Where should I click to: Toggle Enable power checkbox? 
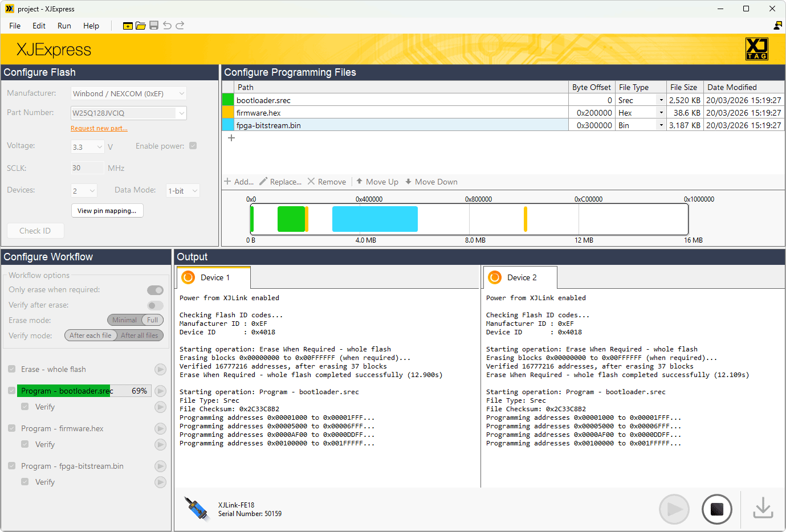(193, 146)
